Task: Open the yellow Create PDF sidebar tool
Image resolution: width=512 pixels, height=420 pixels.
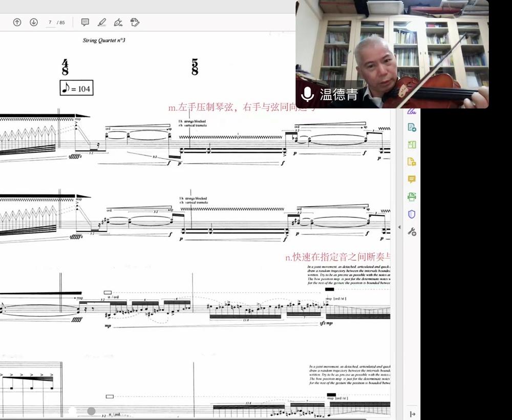Action: (x=412, y=162)
